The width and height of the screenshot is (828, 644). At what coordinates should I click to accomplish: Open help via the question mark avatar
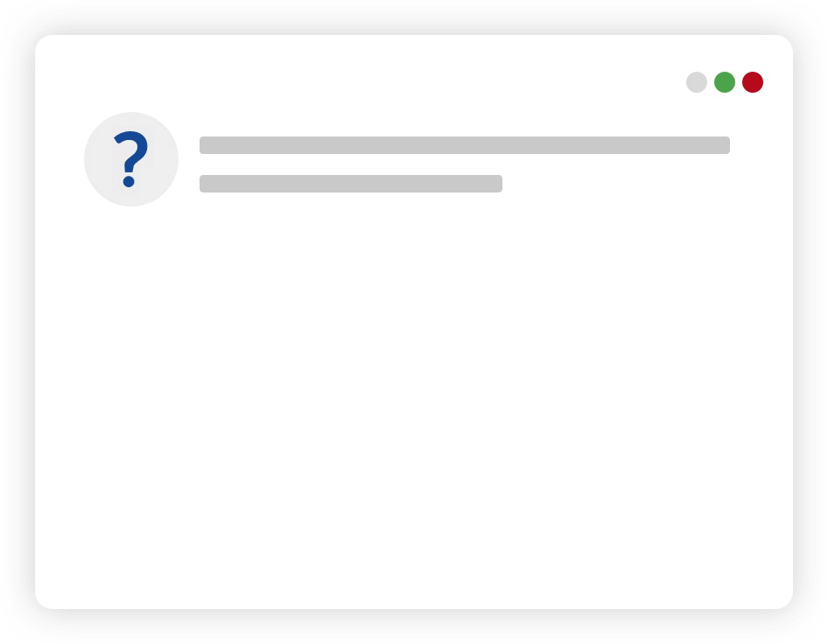click(x=131, y=159)
